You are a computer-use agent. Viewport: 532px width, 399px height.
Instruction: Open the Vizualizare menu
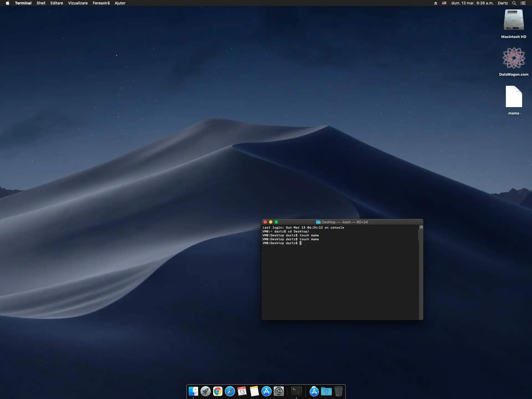[x=78, y=3]
